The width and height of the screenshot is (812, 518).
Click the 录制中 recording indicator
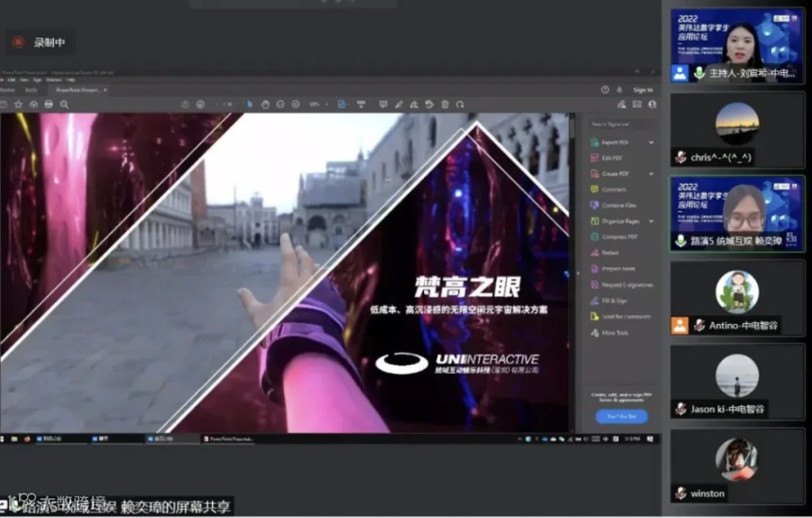41,42
